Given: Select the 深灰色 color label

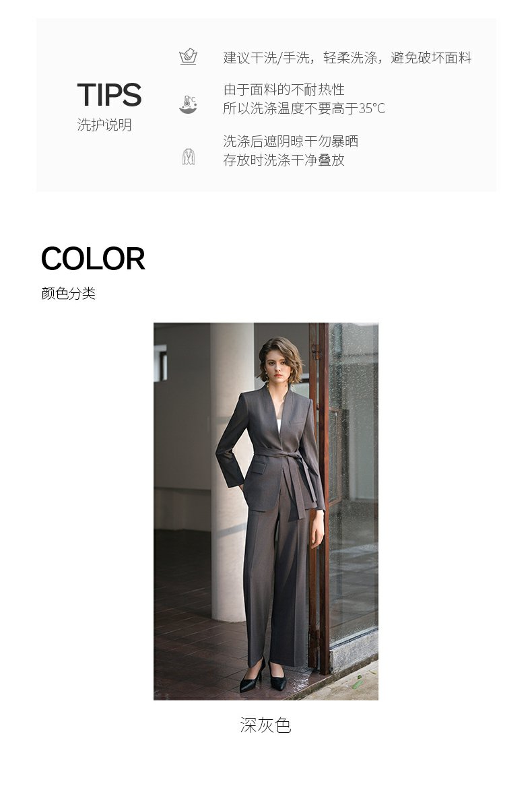Looking at the screenshot, I should (266, 725).
